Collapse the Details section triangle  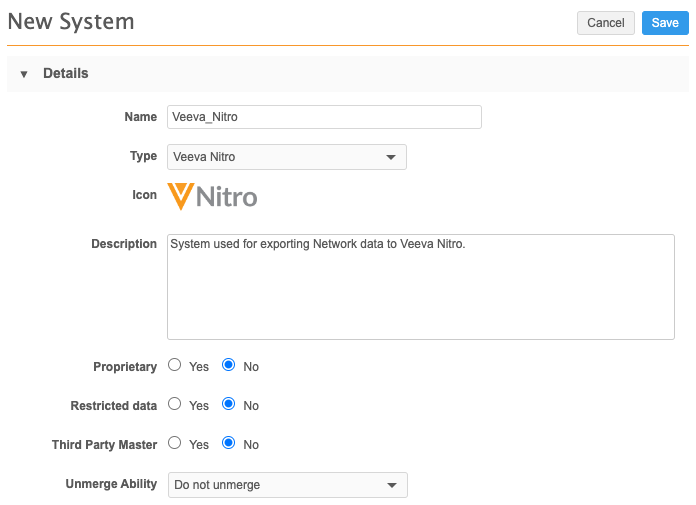[x=24, y=74]
